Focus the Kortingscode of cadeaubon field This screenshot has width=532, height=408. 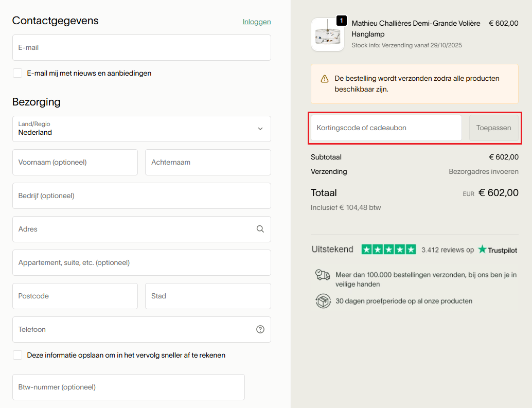coord(386,128)
